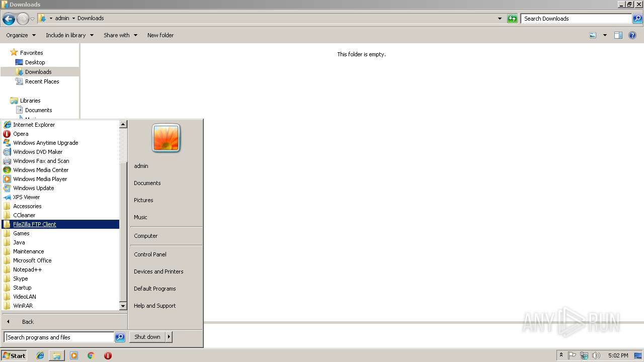This screenshot has height=362, width=644.
Task: Open Windows Update program entry
Action: [60, 188]
